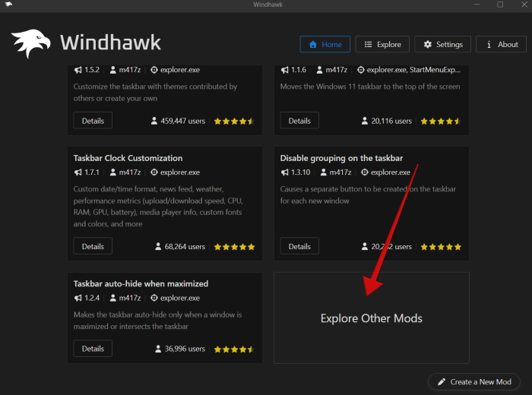Click the star rating beside 36,996 users
The width and height of the screenshot is (532, 395).
234,349
